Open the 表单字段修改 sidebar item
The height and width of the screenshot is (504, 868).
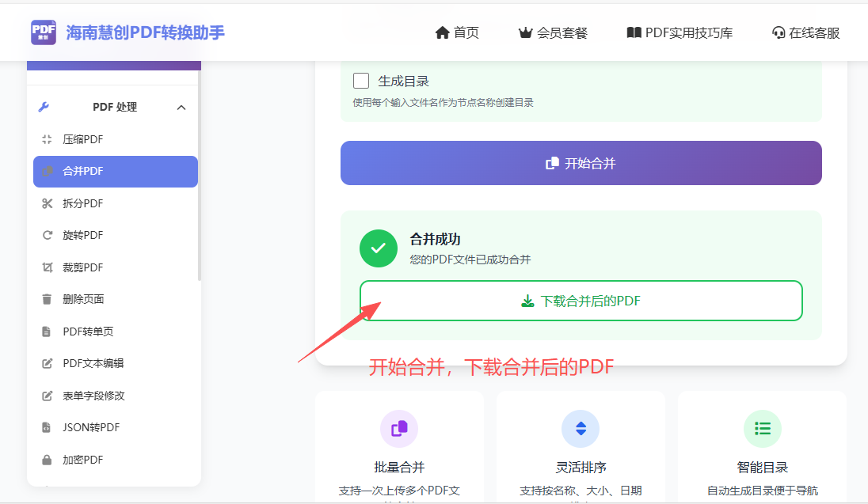point(115,396)
